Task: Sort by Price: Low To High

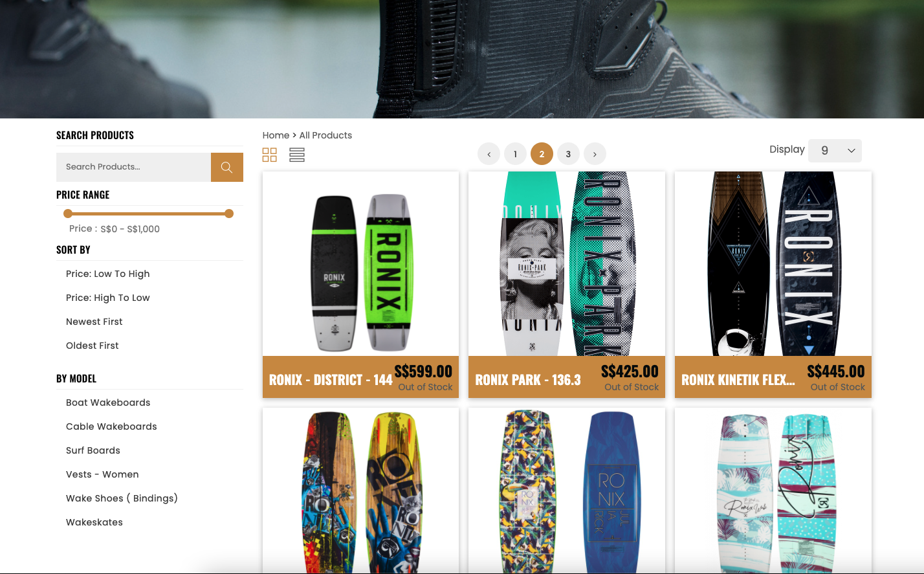Action: [x=108, y=274]
